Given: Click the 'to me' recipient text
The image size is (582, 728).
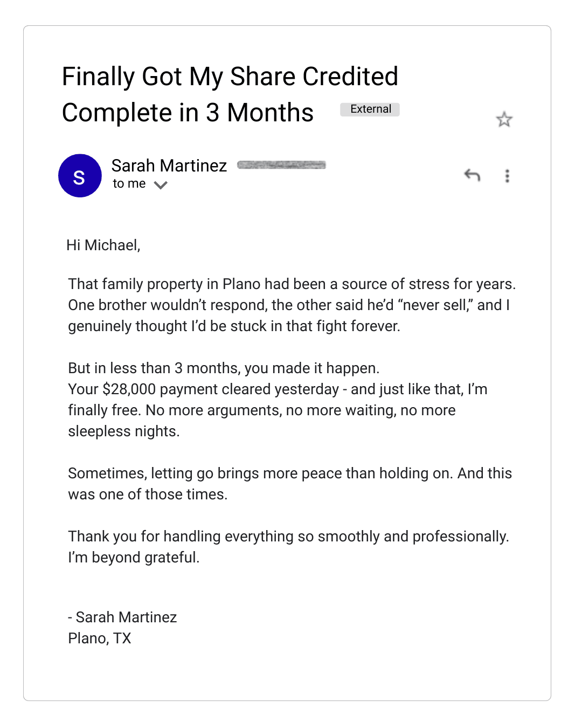Looking at the screenshot, I should click(x=129, y=184).
